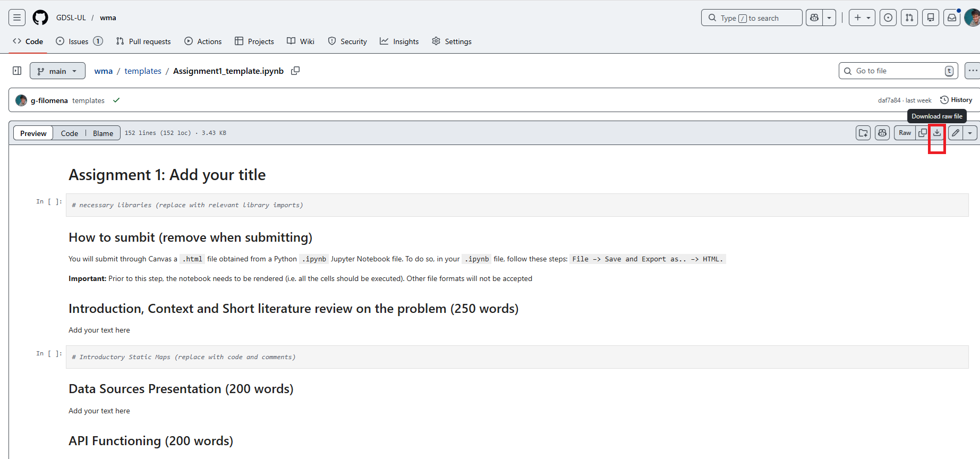
Task: Toggle the file tree side panel
Action: pyautogui.click(x=17, y=71)
